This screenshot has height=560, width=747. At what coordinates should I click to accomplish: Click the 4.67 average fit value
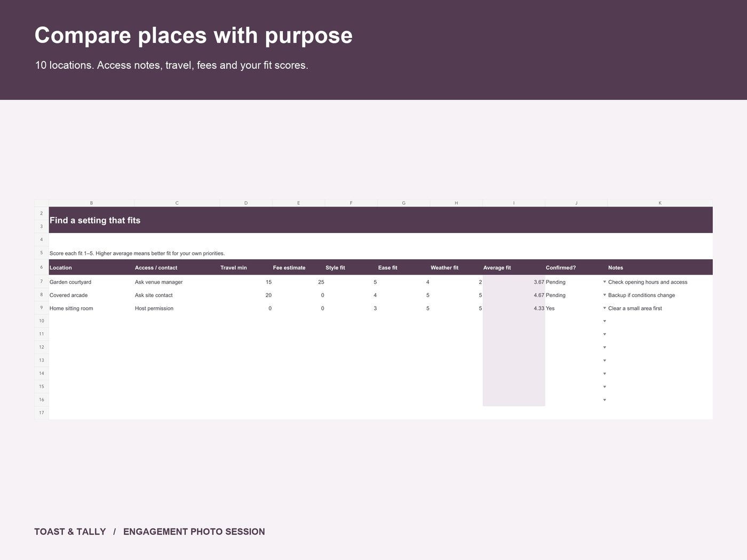coord(539,295)
